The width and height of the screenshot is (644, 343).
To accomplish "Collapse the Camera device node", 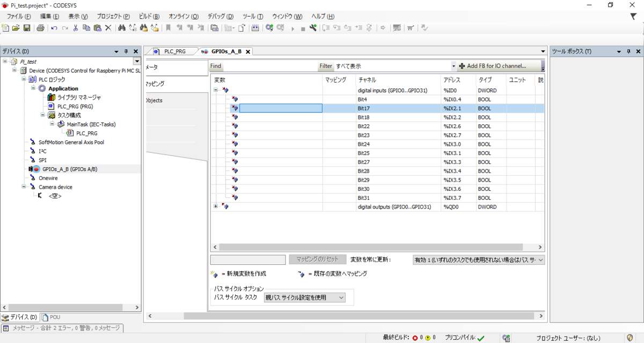I will point(24,187).
